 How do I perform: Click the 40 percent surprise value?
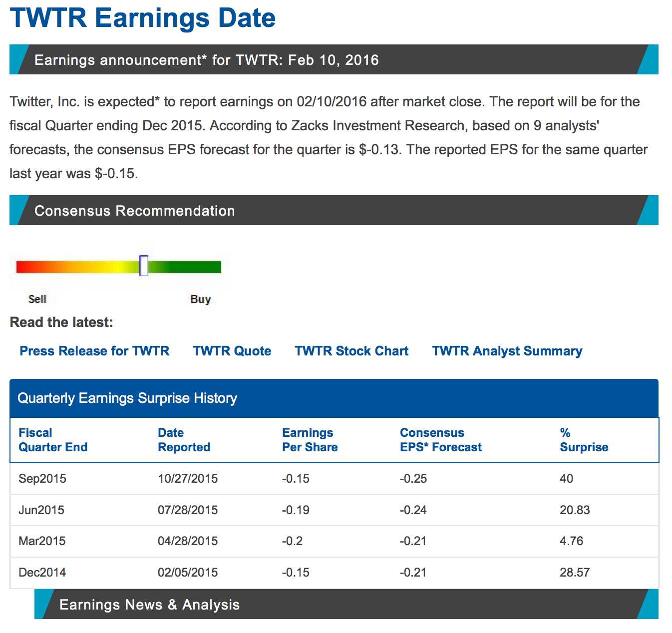click(567, 479)
